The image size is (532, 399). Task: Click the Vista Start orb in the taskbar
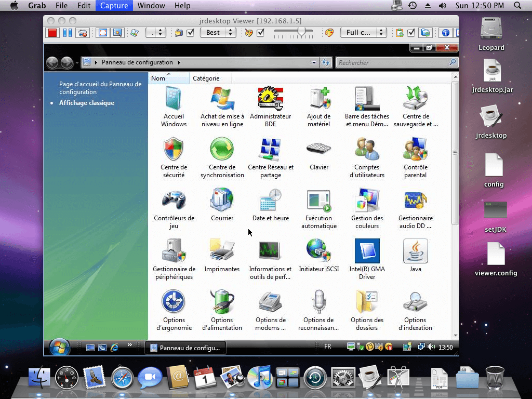(x=59, y=347)
